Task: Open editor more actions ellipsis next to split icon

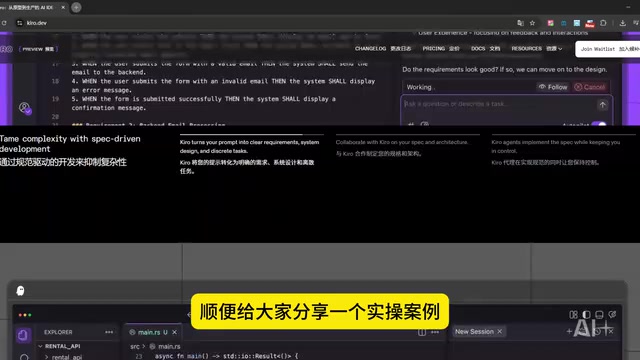Action: [x=435, y=332]
